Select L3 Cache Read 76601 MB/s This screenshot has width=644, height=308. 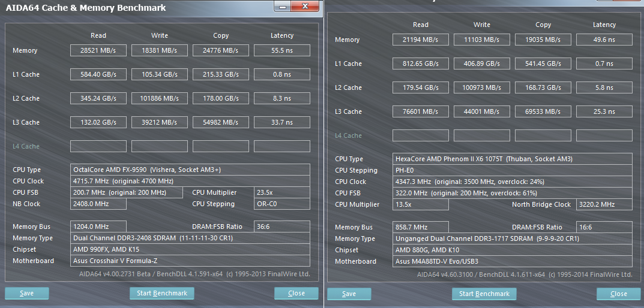421,111
